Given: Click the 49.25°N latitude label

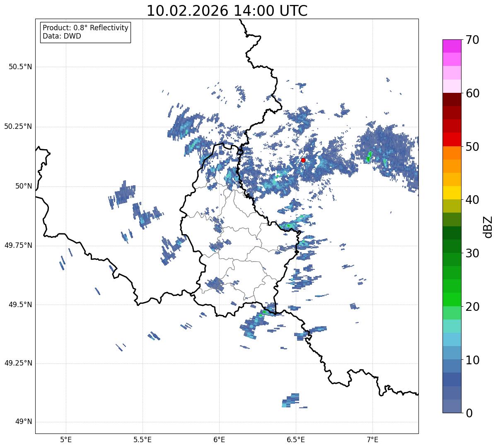Looking at the screenshot, I should [x=18, y=363].
